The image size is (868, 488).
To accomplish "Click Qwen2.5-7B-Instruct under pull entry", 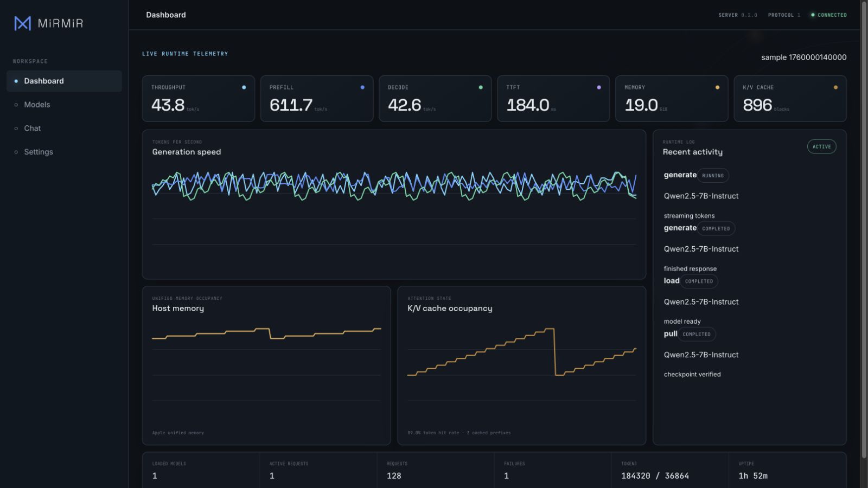I will 701,355.
